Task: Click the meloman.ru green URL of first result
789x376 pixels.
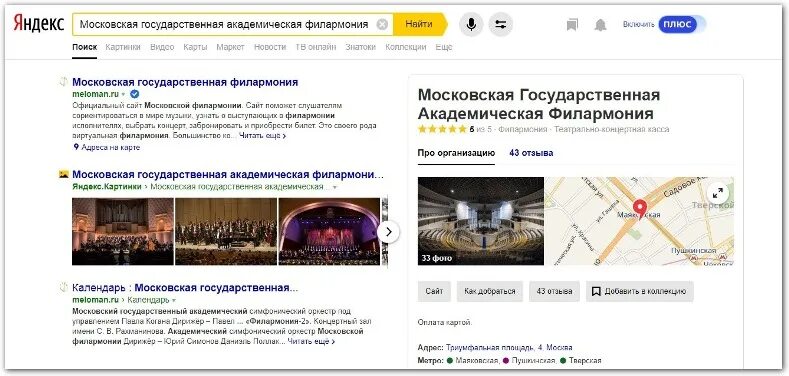Action: 95,94
